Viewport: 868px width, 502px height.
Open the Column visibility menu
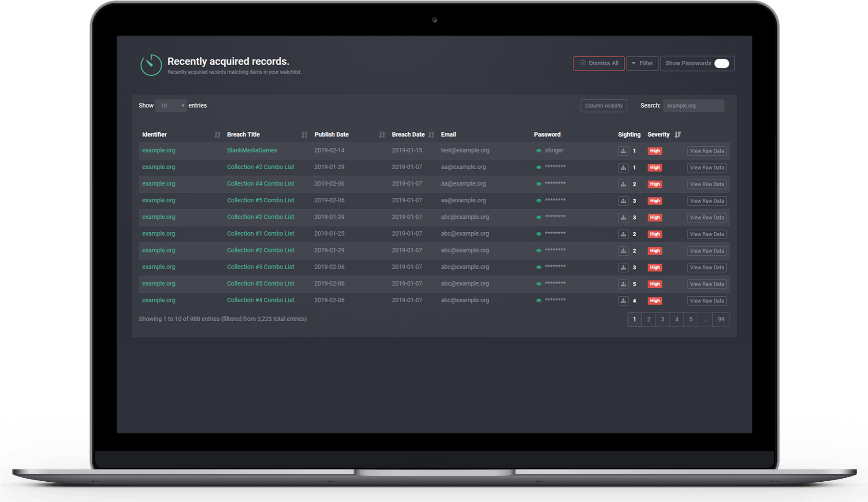(604, 106)
